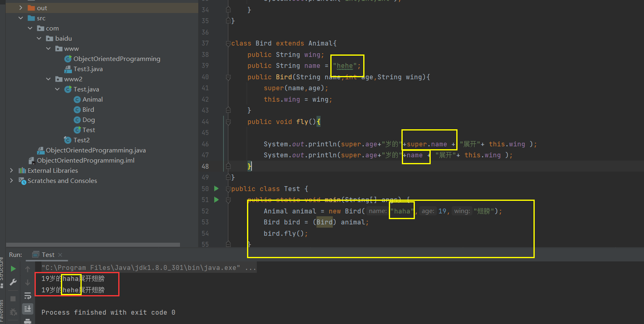
Task: Click the Dog class icon
Action: point(77,120)
